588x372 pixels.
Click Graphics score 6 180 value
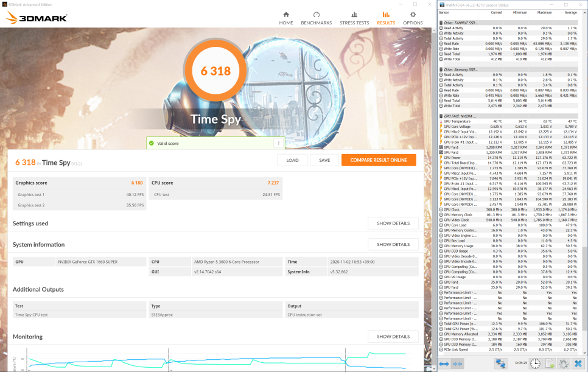pos(137,183)
